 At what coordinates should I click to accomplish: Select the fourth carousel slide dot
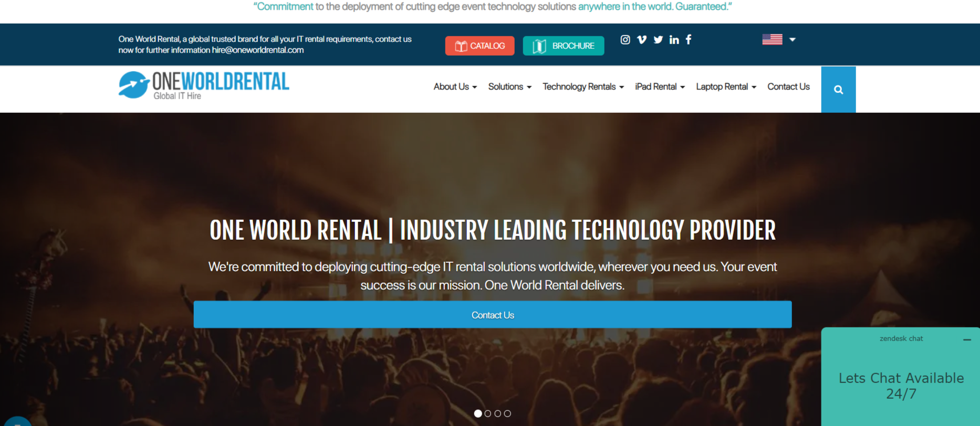coord(507,413)
